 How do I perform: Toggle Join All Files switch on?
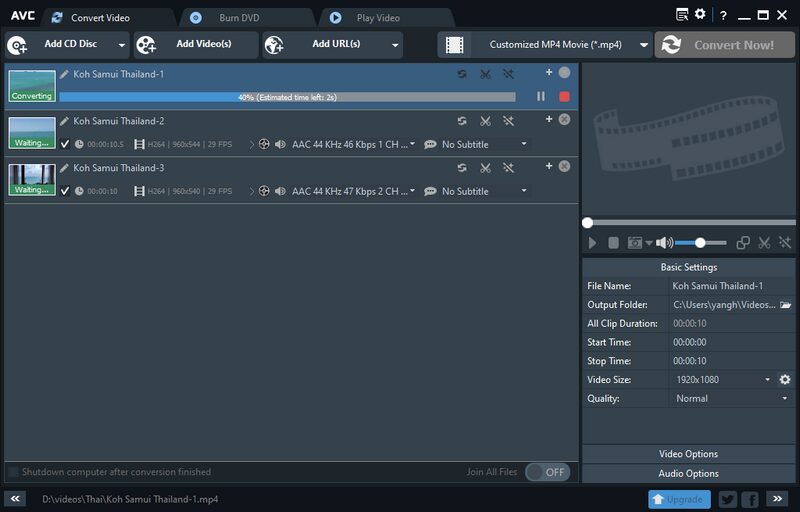tap(547, 472)
